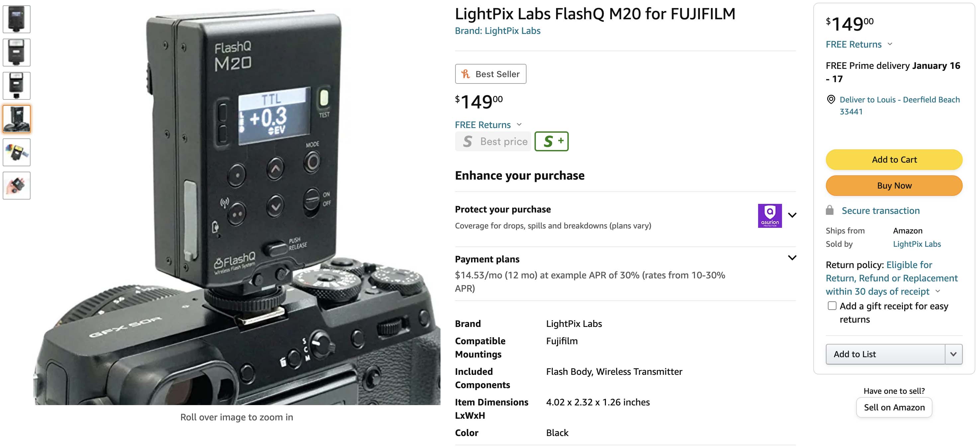Image resolution: width=980 pixels, height=447 pixels.
Task: Click the gray S Best price badge
Action: click(493, 141)
